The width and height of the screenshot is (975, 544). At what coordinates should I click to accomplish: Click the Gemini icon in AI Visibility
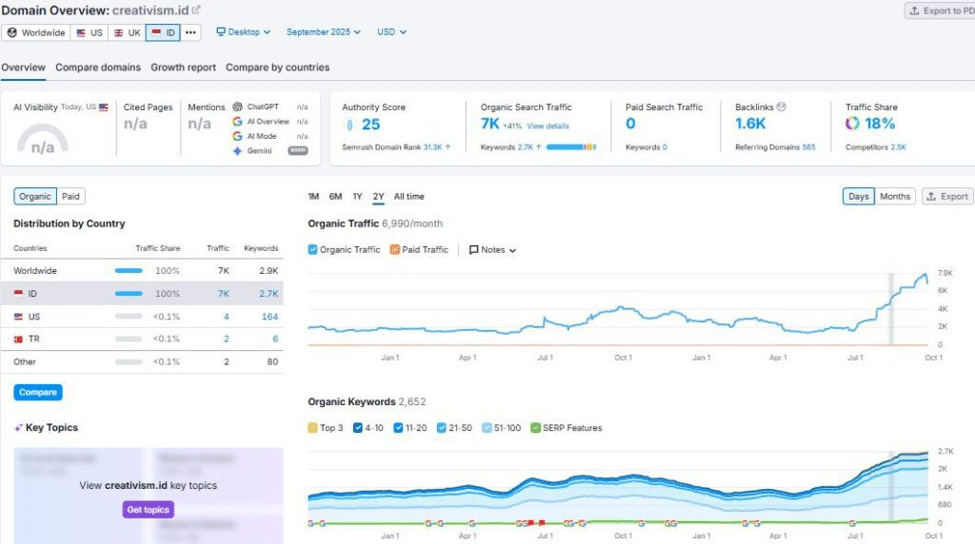pos(237,151)
